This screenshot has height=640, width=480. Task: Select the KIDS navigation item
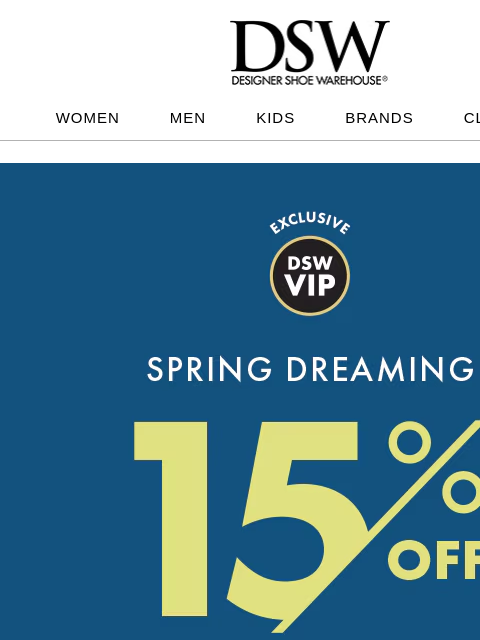click(x=275, y=118)
